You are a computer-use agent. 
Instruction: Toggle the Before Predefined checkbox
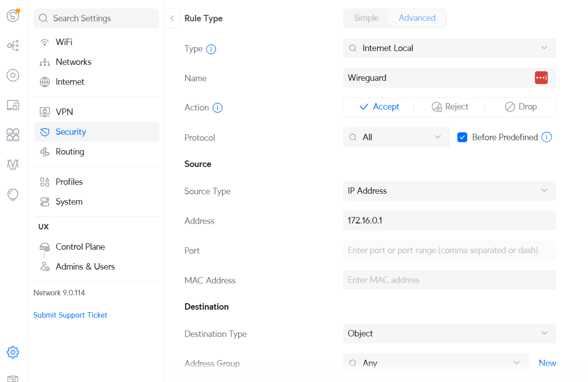[462, 137]
